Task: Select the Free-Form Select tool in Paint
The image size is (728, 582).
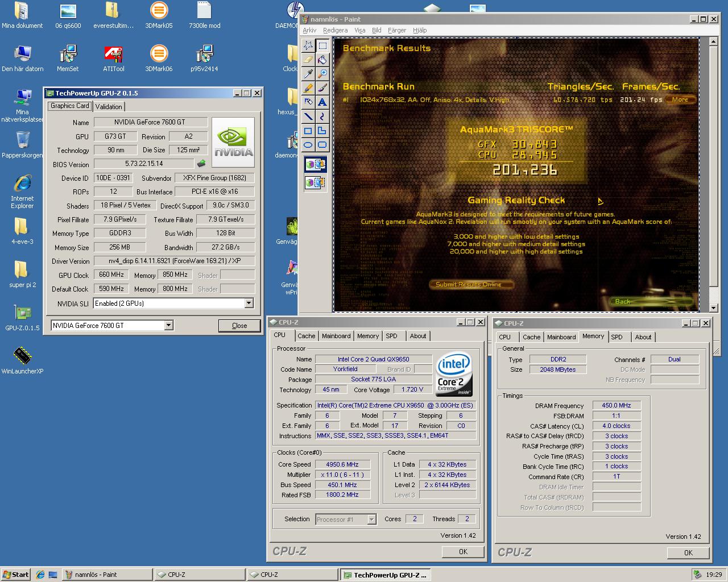Action: tap(308, 45)
